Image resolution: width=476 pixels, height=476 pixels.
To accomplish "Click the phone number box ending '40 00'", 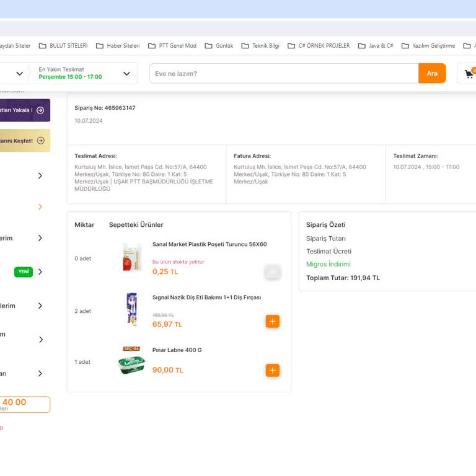I will pyautogui.click(x=25, y=404).
